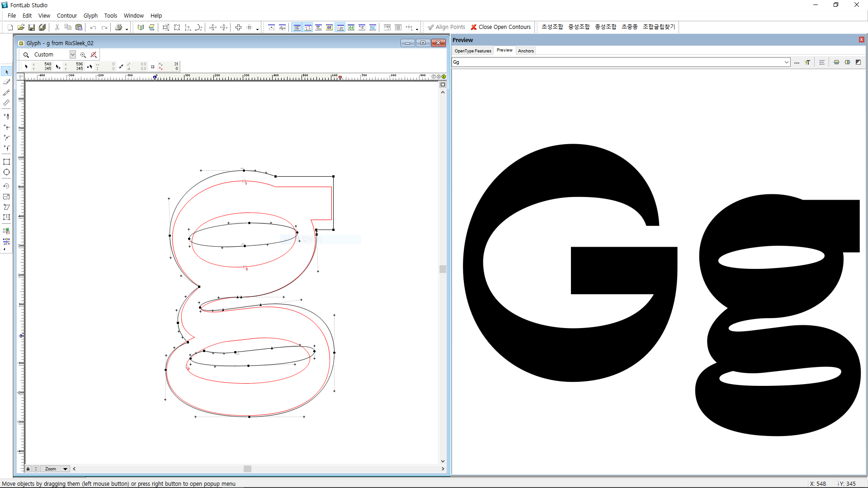Select the Eraser tool in left toolbar
The height and width of the screenshot is (488, 868).
(x=6, y=82)
